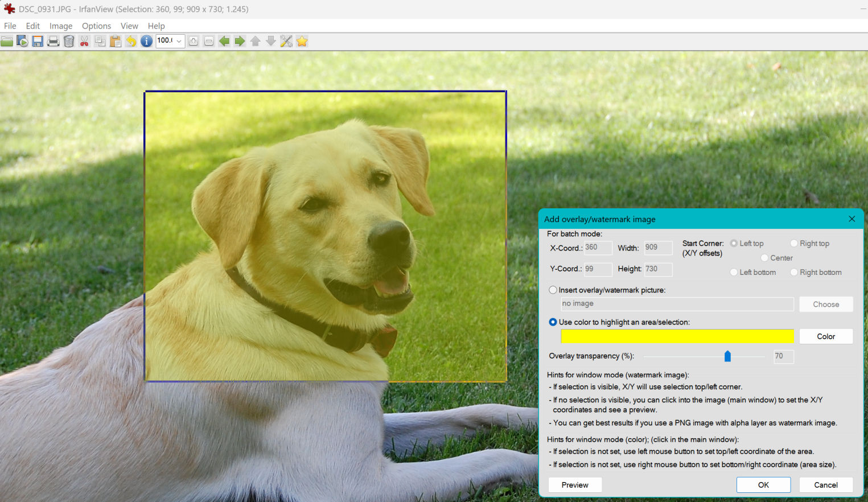The image size is (868, 502).
Task: Click the overlay transparency value field
Action: tap(783, 356)
